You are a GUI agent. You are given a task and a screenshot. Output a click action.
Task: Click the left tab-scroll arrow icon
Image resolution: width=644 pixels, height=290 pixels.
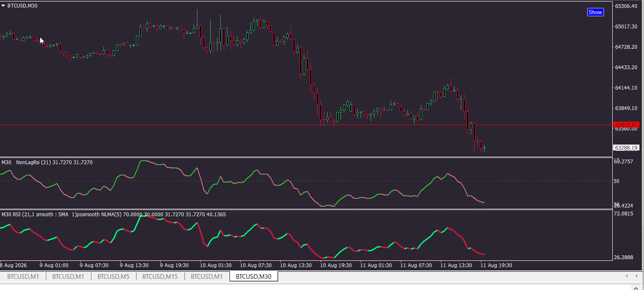(x=626, y=276)
